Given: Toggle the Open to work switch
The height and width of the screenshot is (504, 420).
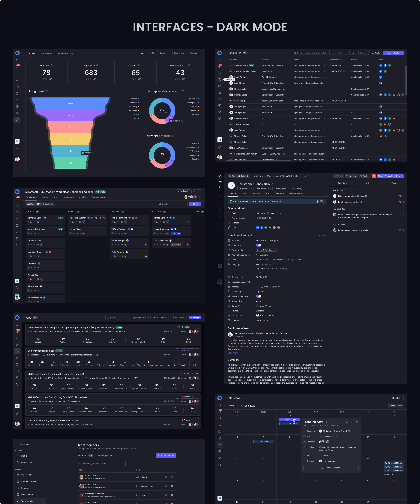Looking at the screenshot, I should click(258, 245).
